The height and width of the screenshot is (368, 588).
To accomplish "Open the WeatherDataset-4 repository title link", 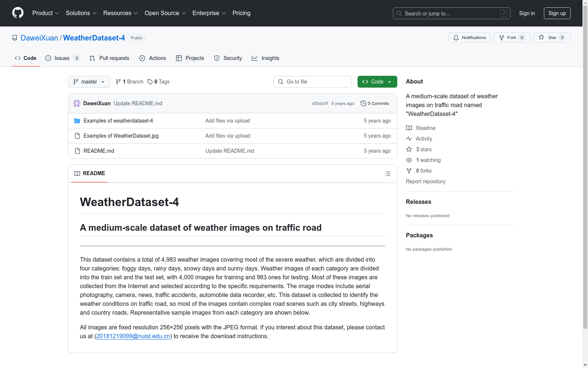I will pyautogui.click(x=94, y=38).
